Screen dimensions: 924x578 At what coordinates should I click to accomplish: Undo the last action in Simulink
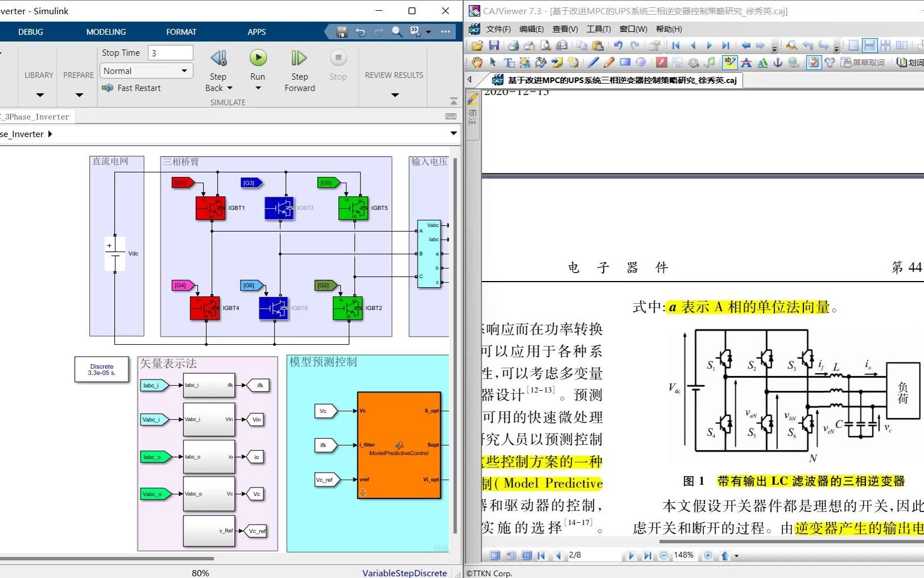(x=361, y=32)
